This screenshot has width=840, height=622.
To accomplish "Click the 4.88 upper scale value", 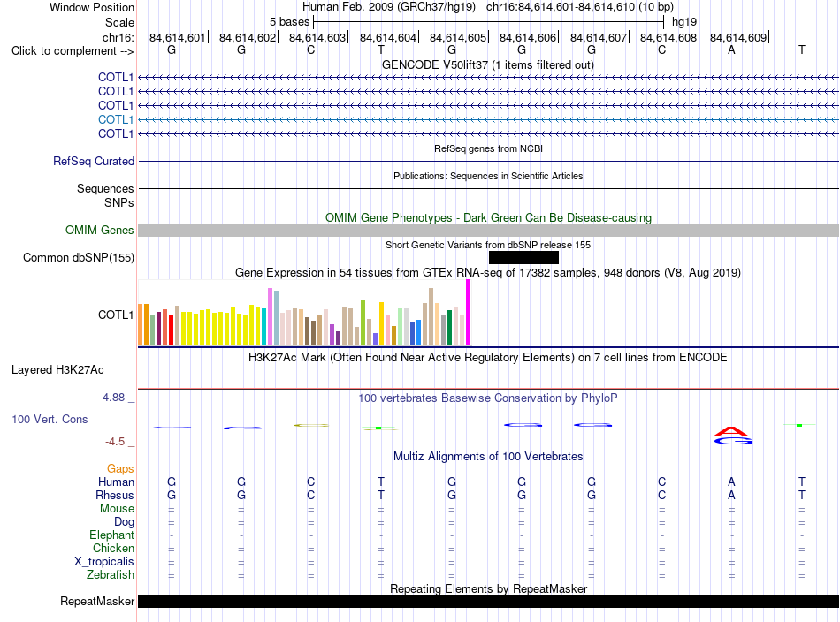I will 113,398.
